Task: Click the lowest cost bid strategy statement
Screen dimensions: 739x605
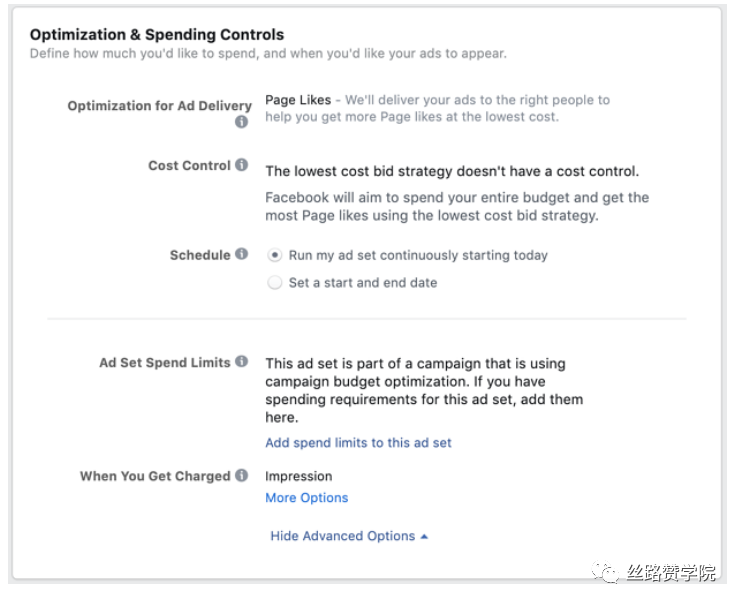Action: pos(452,172)
